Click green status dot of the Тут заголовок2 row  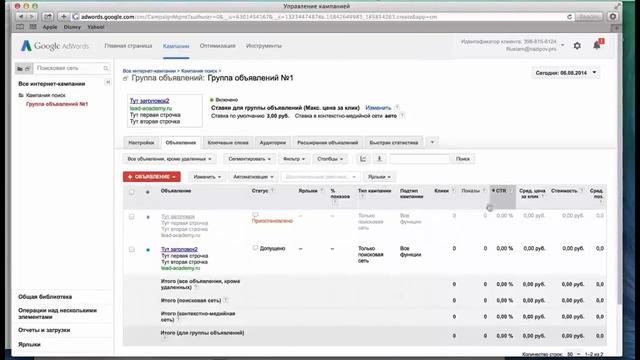coord(148,250)
